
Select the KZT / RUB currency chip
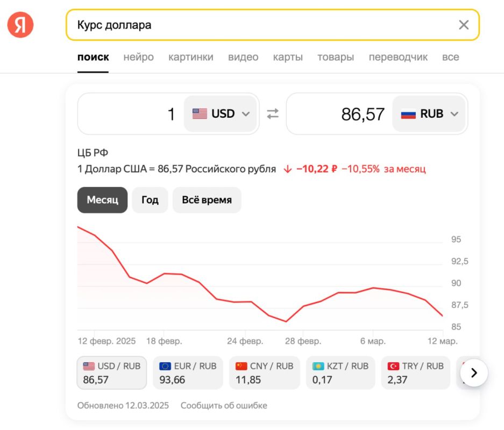click(340, 372)
